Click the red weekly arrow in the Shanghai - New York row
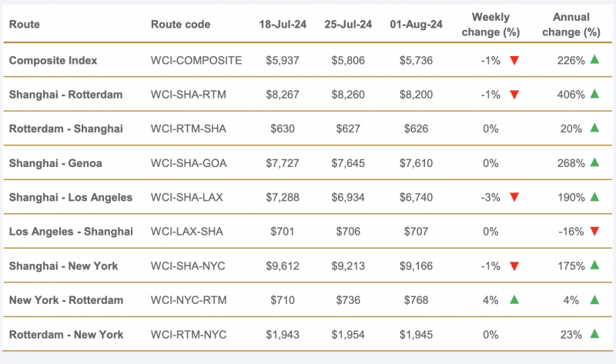This screenshot has height=364, width=616. click(514, 266)
